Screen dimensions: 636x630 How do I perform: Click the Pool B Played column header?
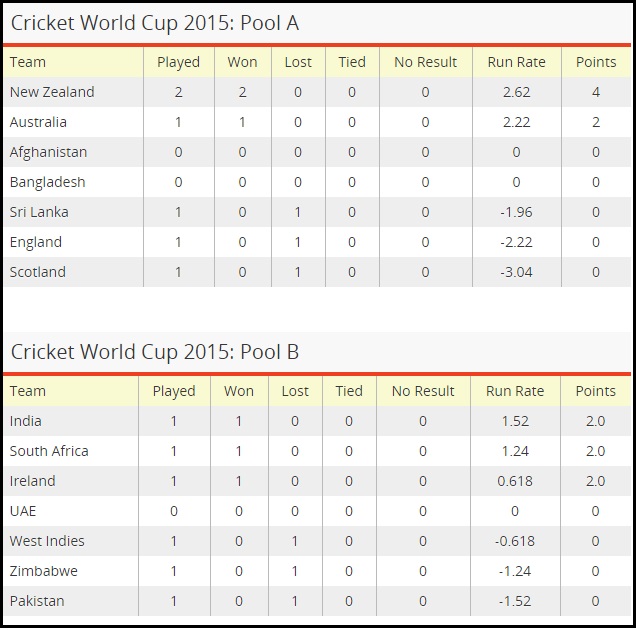point(174,391)
